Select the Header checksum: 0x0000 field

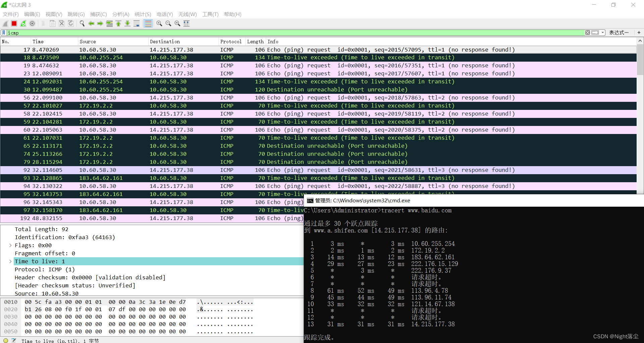tap(90, 277)
